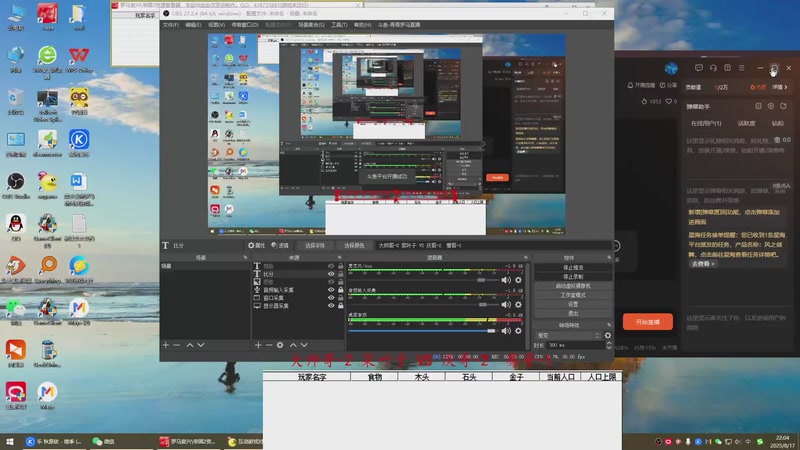Toggle lock for 音频输入采集 source

pos(341,290)
